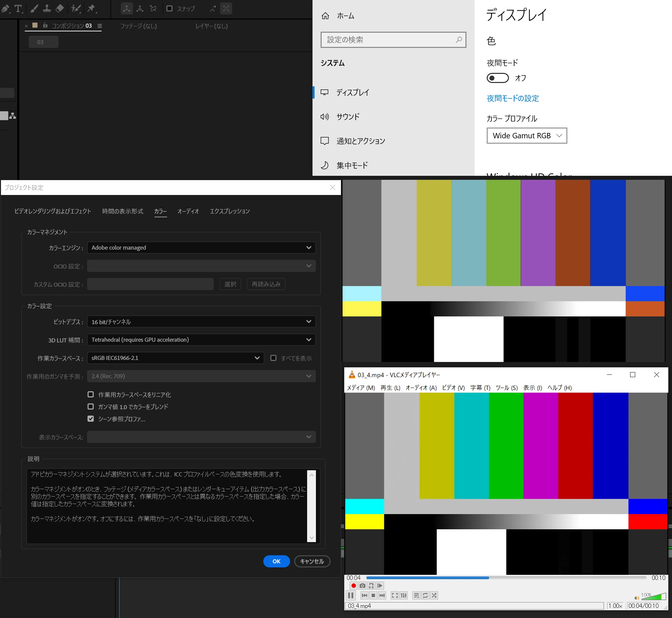
Task: Click VLC playback seek bar
Action: tap(506, 578)
